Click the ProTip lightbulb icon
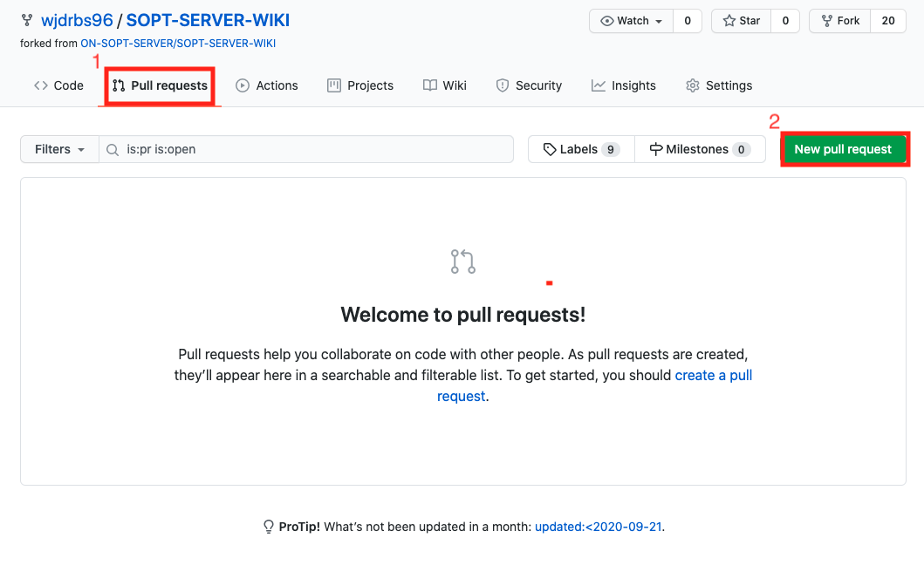924x565 pixels. [269, 527]
